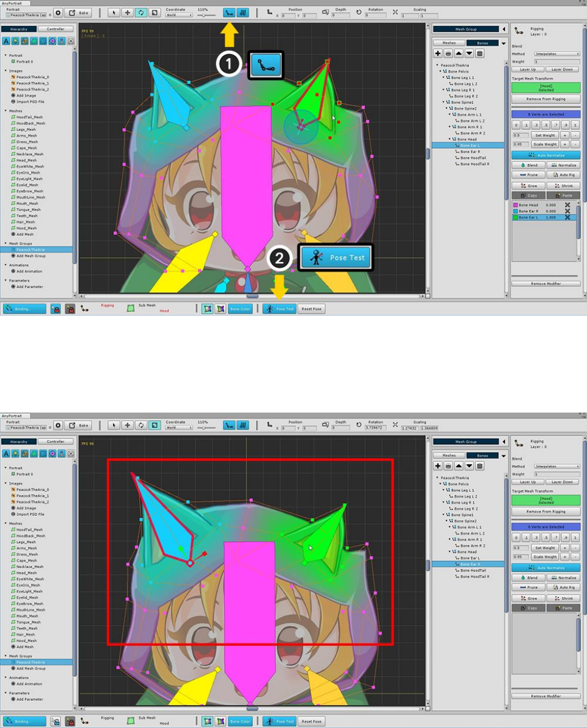Switch to Controller tab in lower screenshot
Viewport: 587px width, 728px height.
(x=56, y=441)
